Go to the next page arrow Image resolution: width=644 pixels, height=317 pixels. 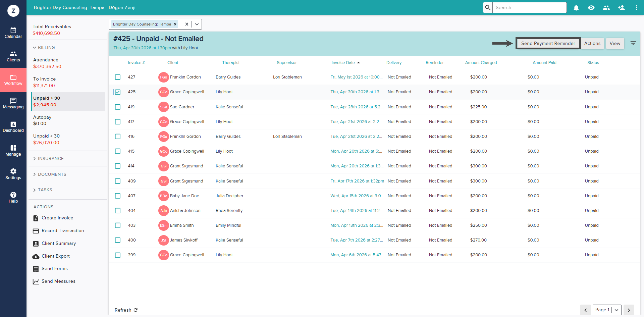tap(629, 310)
